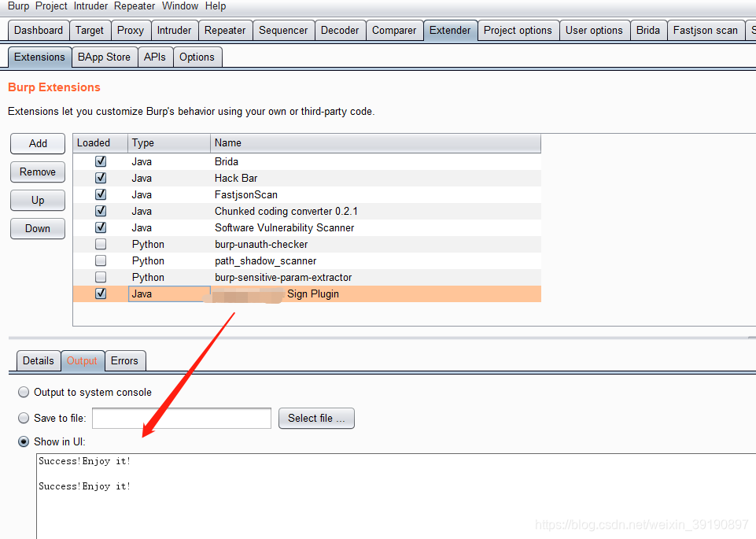Click inside the output text area

pos(396,496)
